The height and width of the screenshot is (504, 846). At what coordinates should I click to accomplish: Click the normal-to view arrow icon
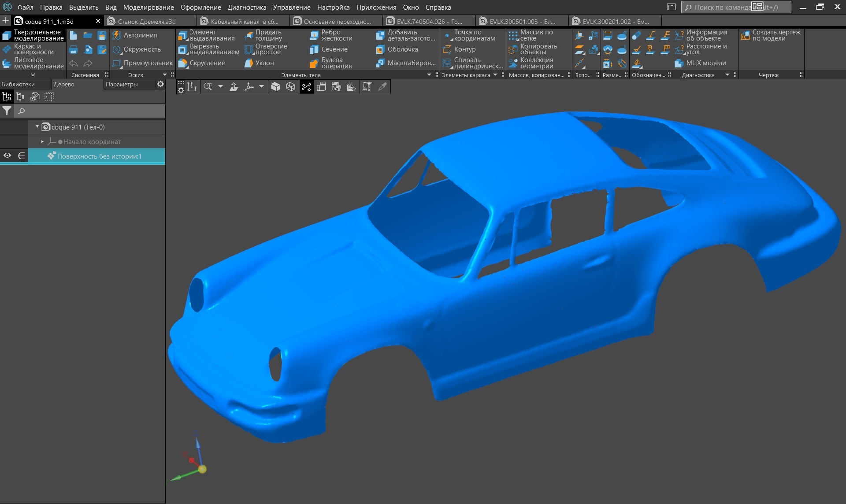click(x=234, y=87)
